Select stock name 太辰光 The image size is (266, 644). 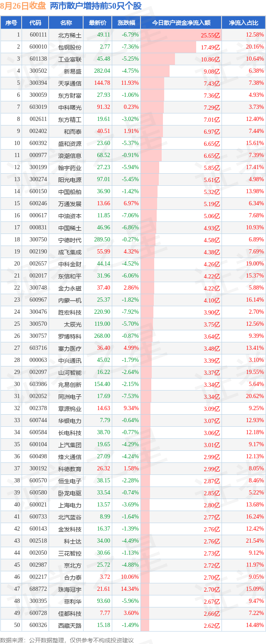coord(73,324)
